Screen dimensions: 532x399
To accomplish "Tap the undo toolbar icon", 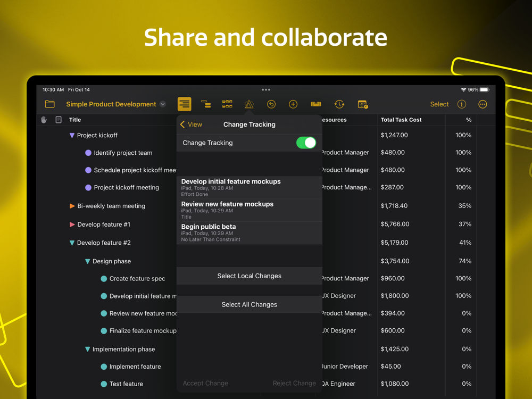I will [271, 104].
